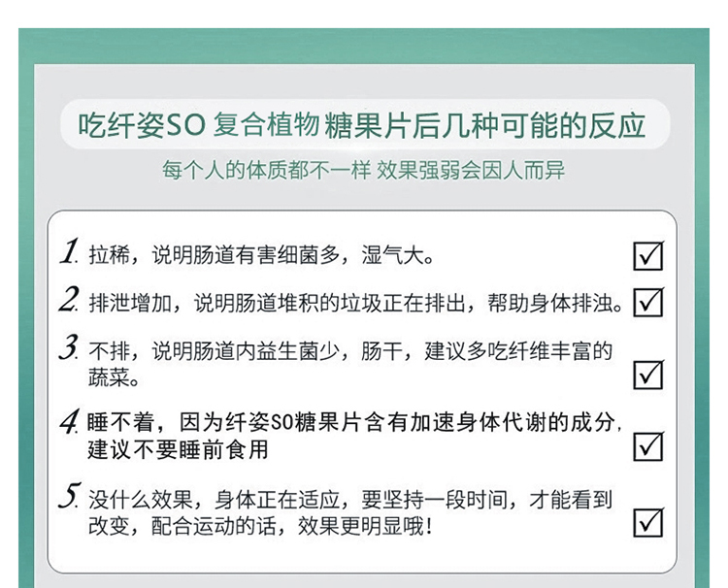Toggle the checkbox for item 1 拉稀
This screenshot has height=588, width=728.
pyautogui.click(x=648, y=256)
